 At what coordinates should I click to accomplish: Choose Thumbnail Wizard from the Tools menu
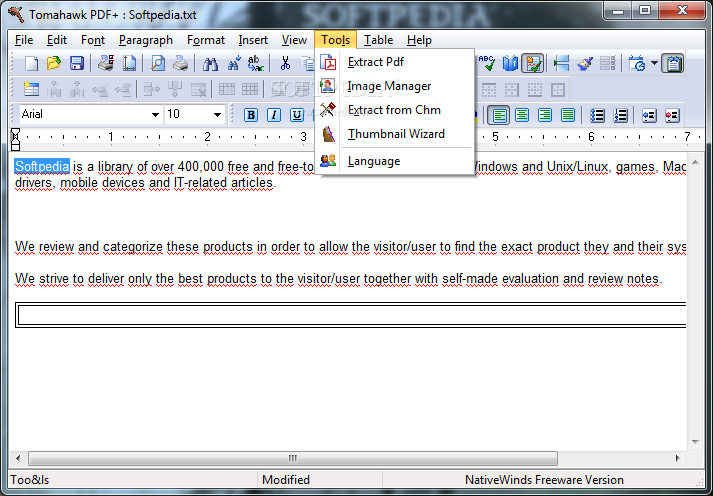coord(395,134)
